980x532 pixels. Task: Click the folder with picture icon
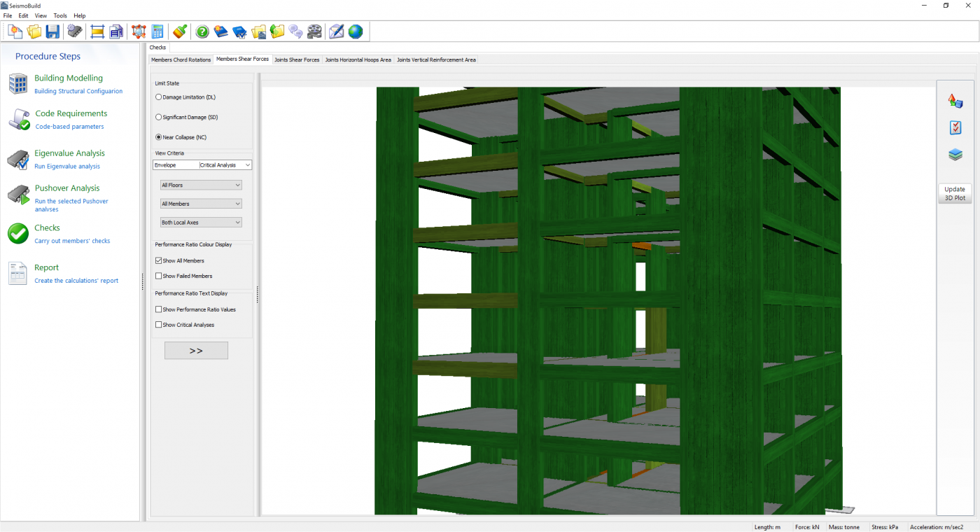(259, 31)
